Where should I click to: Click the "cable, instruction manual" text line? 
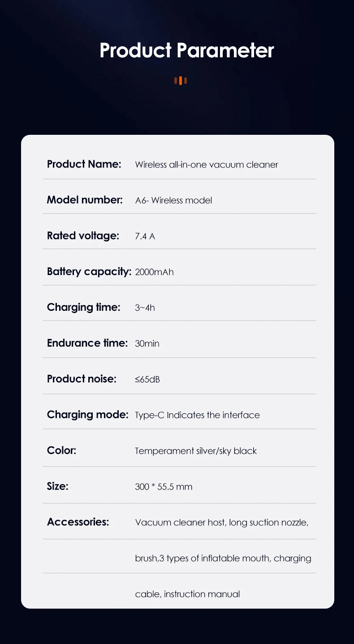(187, 594)
